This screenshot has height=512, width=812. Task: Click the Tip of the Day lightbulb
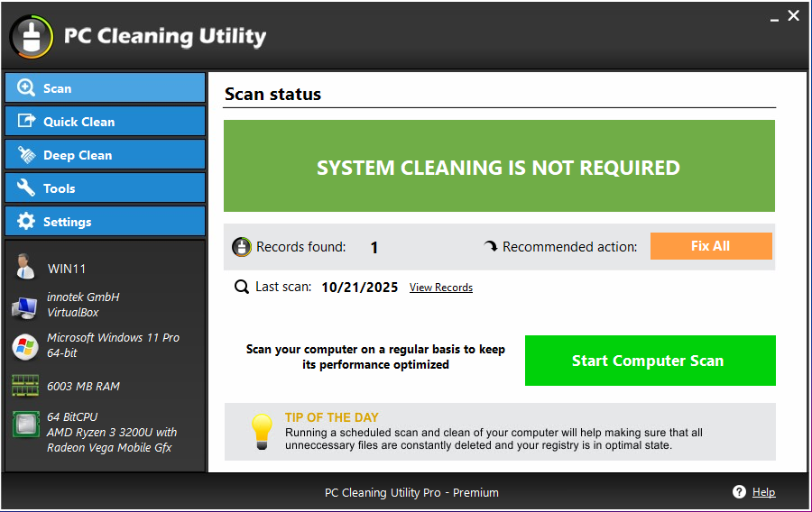point(262,432)
